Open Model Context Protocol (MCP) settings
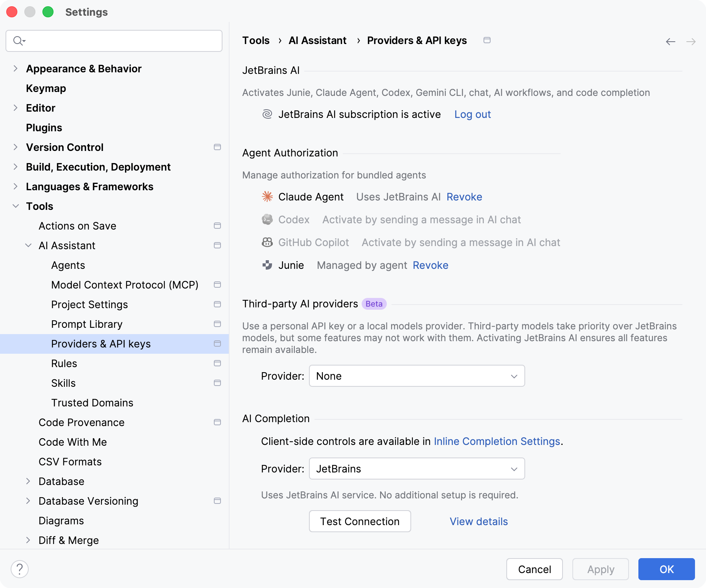The image size is (706, 588). click(x=125, y=285)
